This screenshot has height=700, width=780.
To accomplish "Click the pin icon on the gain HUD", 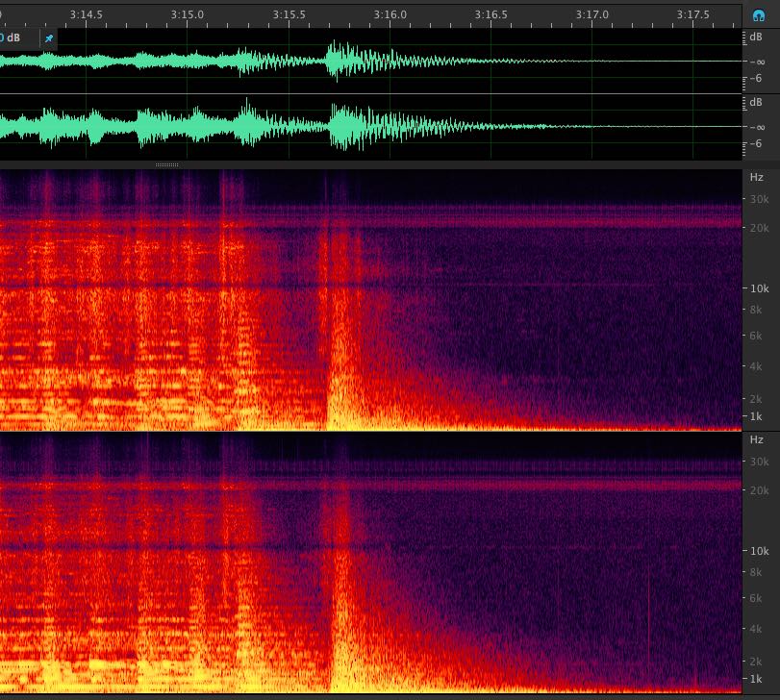I will (x=49, y=38).
